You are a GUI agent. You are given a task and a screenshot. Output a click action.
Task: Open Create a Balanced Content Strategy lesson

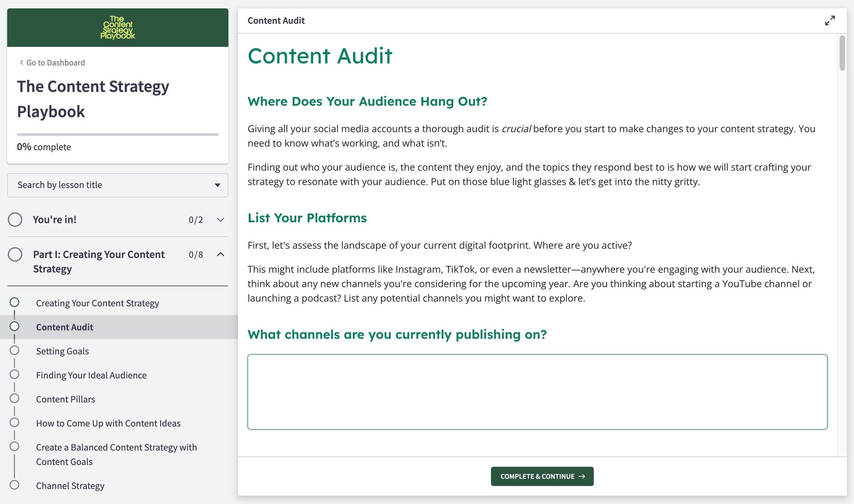pos(116,454)
